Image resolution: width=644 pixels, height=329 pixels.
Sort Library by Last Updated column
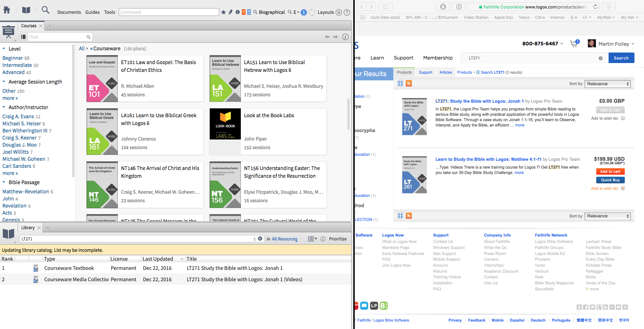[x=158, y=259]
